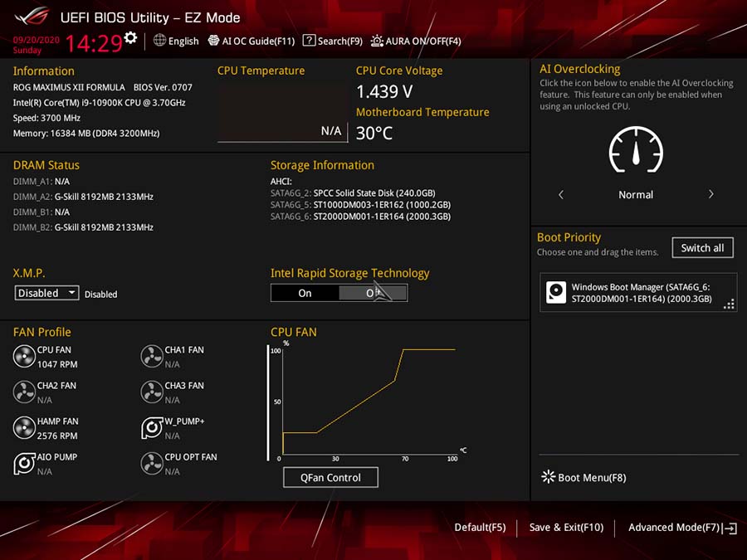Select the CHA1 FAN icon

[x=152, y=356]
